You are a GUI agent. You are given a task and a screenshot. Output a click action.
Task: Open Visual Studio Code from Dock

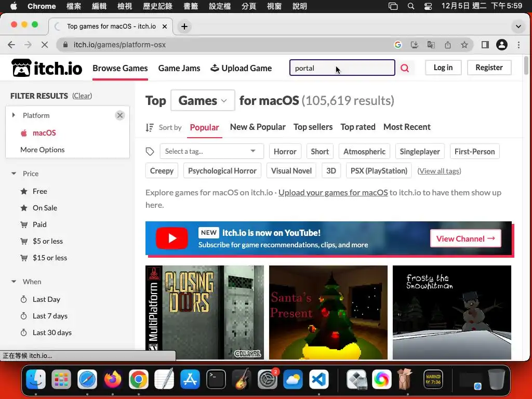[x=318, y=379]
